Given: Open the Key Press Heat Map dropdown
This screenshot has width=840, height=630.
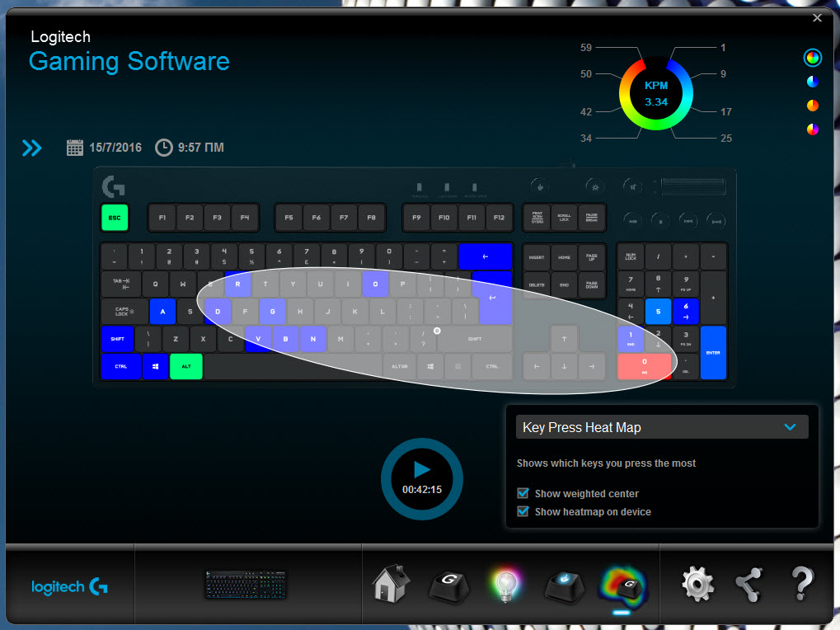Looking at the screenshot, I should coord(662,427).
